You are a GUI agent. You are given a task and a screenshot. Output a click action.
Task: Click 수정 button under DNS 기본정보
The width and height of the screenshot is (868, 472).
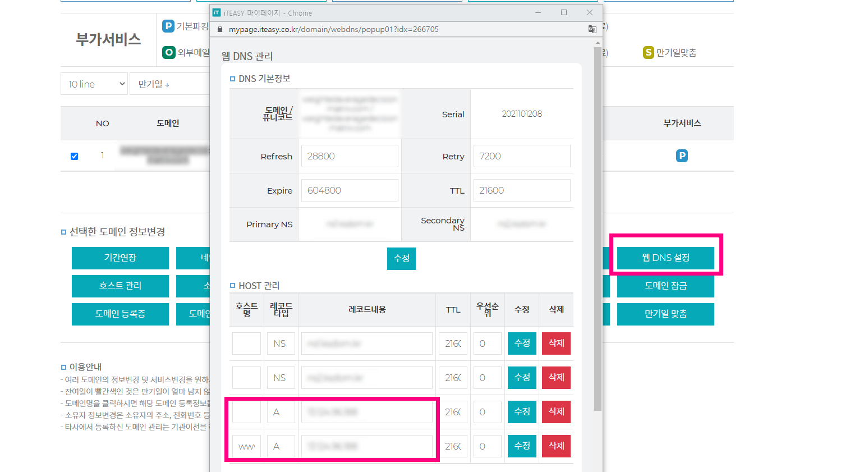tap(401, 258)
